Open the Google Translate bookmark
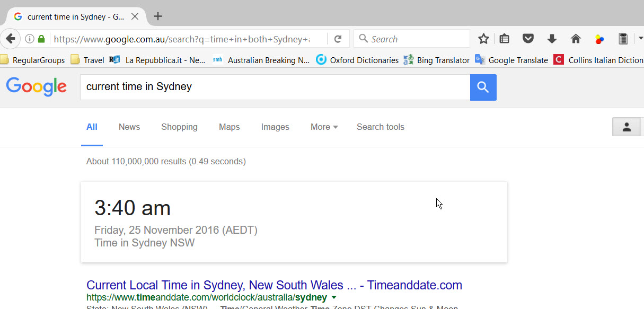 tap(517, 60)
